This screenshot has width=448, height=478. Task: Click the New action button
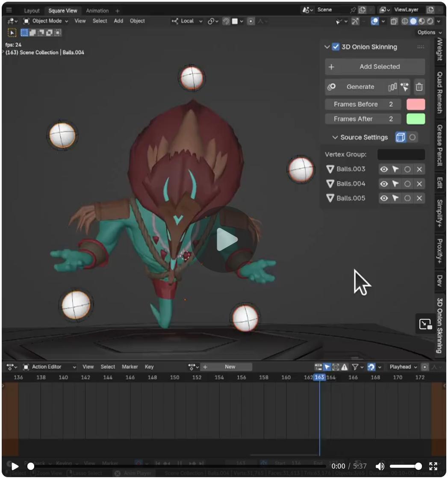click(x=230, y=367)
